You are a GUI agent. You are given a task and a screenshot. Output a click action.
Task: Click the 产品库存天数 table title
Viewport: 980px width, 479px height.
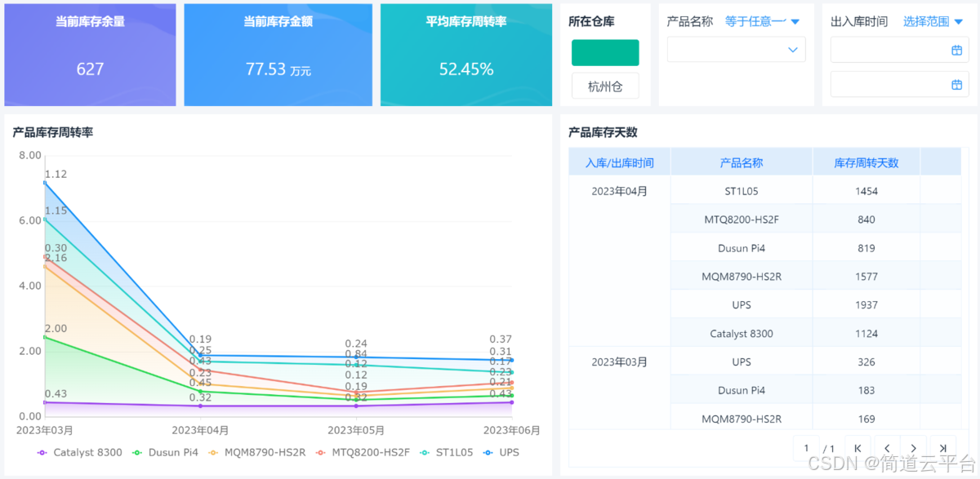(603, 132)
